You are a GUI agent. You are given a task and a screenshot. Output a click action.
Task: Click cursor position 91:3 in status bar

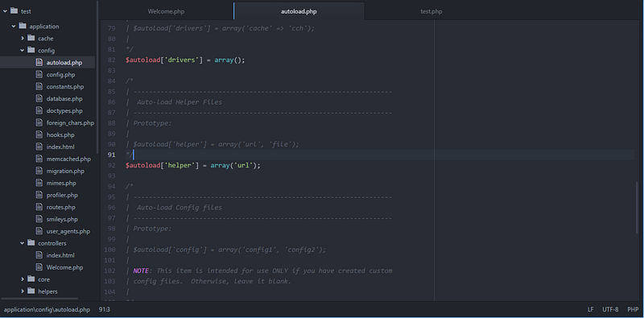pyautogui.click(x=105, y=309)
